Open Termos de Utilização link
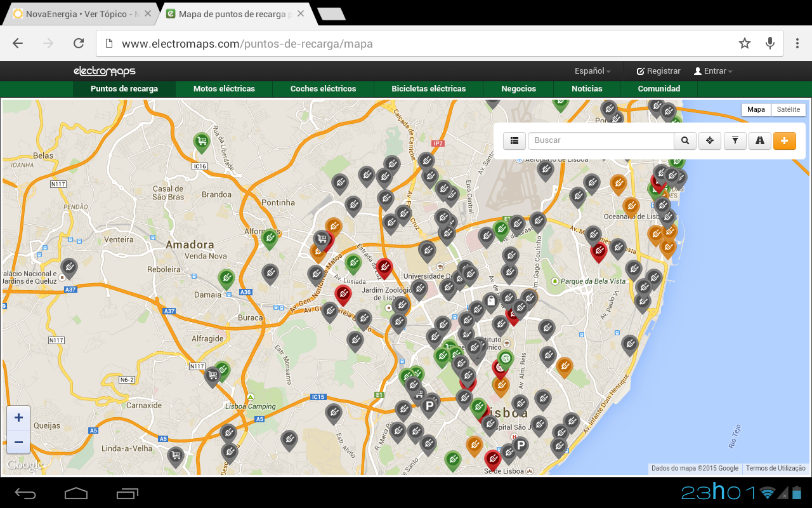This screenshot has height=508, width=812. click(775, 469)
